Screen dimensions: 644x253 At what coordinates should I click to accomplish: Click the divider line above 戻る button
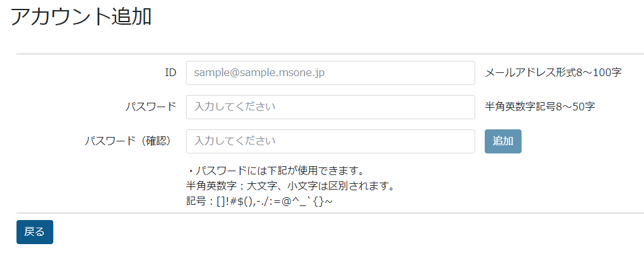click(330, 213)
